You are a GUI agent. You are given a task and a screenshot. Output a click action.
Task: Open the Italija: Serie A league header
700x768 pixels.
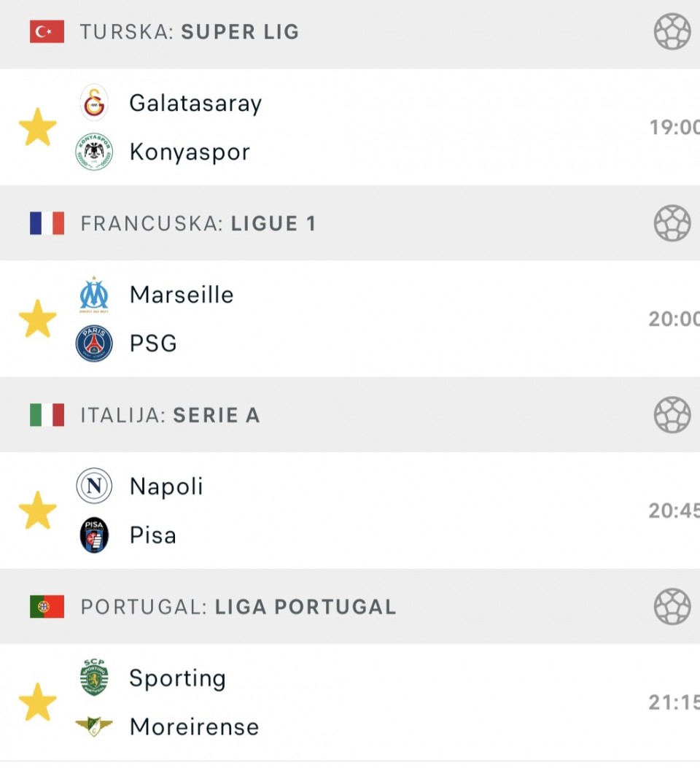pos(170,415)
